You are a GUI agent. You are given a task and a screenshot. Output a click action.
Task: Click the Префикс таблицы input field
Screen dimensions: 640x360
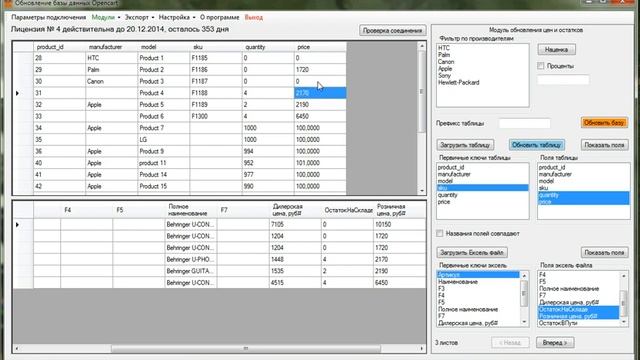(x=524, y=123)
